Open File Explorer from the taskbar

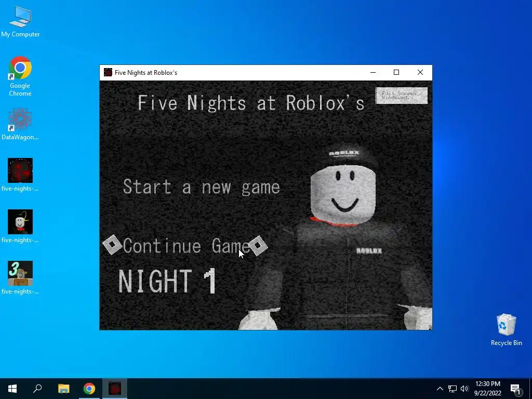63,389
